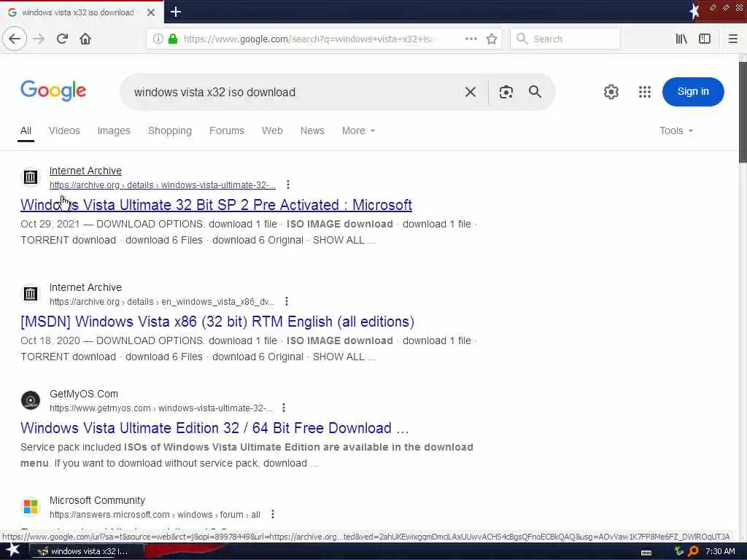Open options menu for Microsoft Community result

[273, 514]
